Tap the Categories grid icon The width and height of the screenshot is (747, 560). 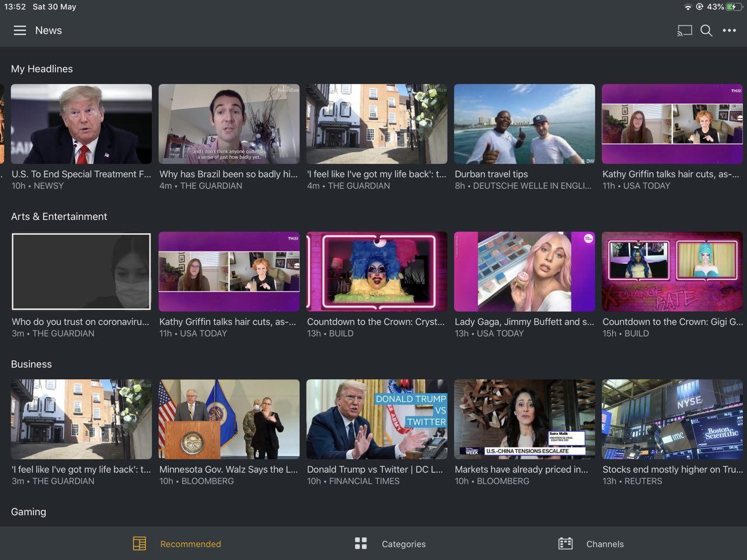361,544
